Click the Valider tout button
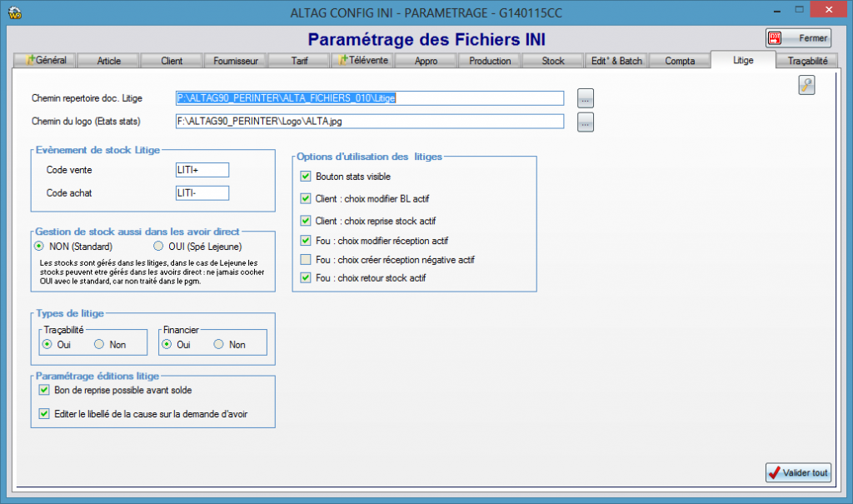 click(x=798, y=472)
